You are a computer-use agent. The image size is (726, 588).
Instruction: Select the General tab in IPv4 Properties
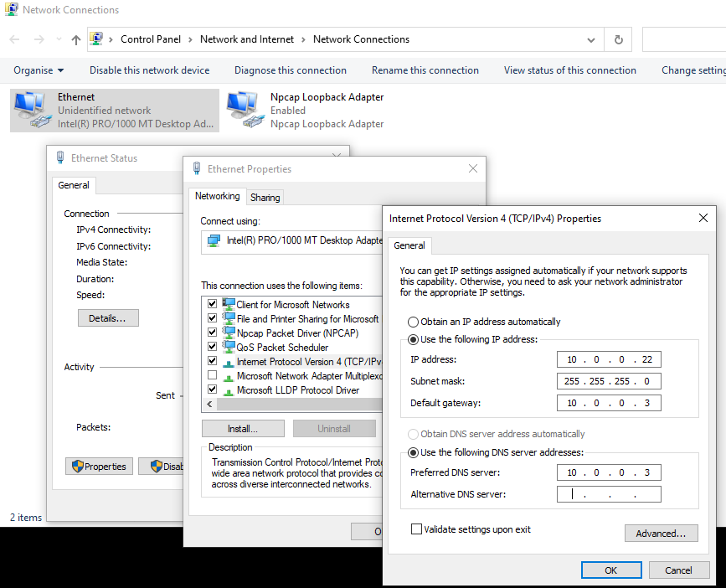pyautogui.click(x=409, y=245)
